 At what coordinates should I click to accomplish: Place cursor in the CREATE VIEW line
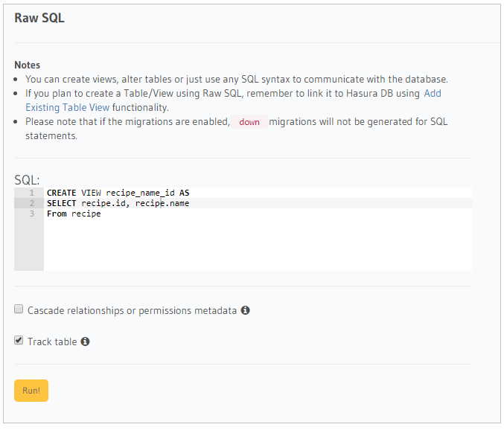coord(258,193)
